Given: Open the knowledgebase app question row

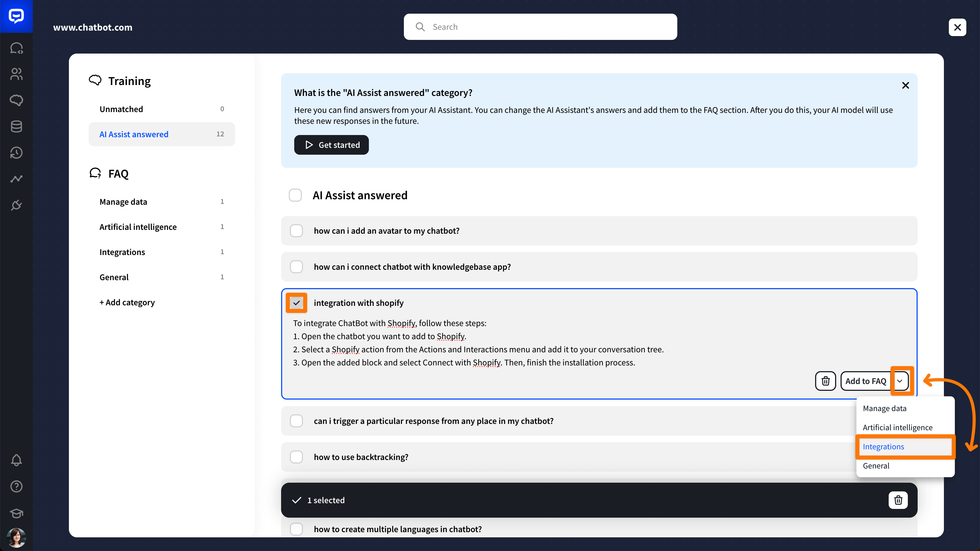Looking at the screenshot, I should tap(599, 267).
